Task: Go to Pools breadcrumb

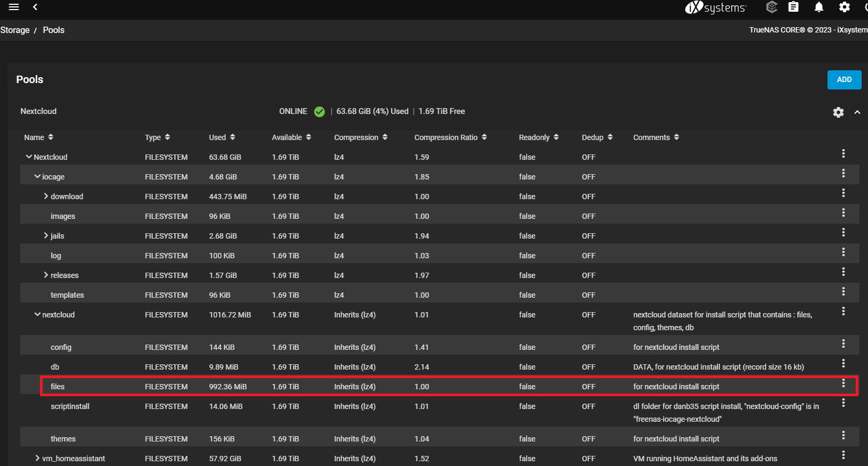Action: point(54,30)
